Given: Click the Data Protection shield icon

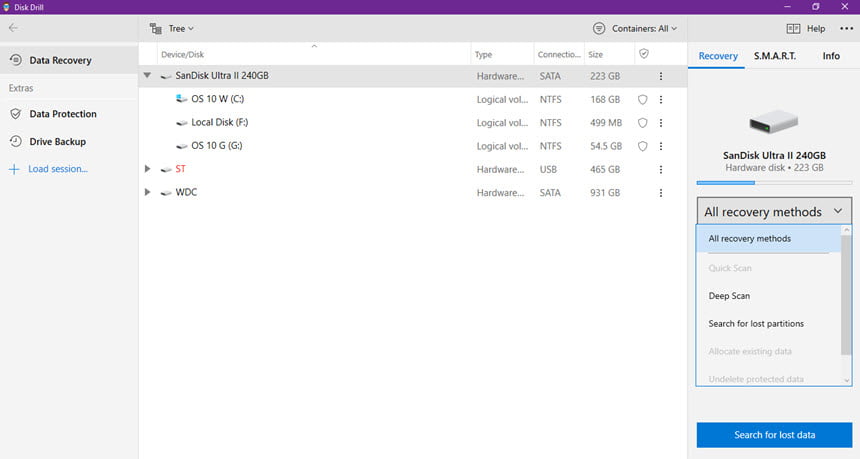Looking at the screenshot, I should 16,114.
